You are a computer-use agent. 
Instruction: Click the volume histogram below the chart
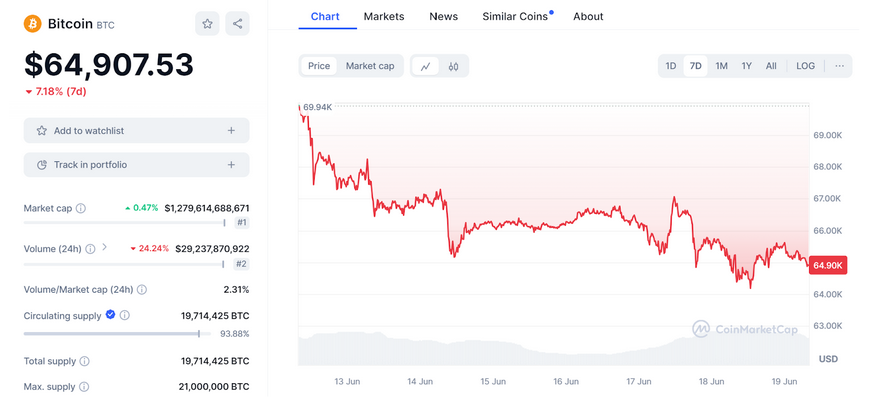[554, 349]
